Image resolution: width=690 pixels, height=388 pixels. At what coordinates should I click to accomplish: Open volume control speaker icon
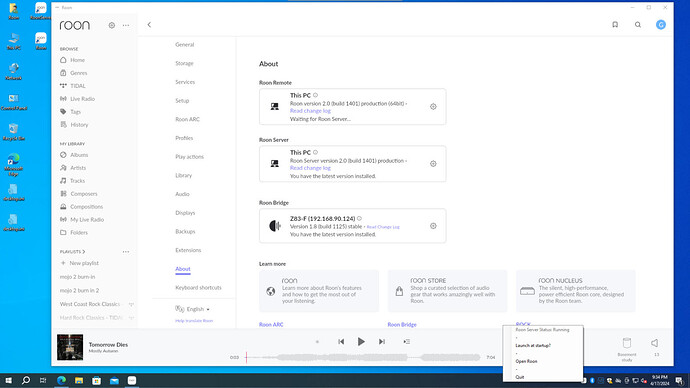tap(654, 343)
